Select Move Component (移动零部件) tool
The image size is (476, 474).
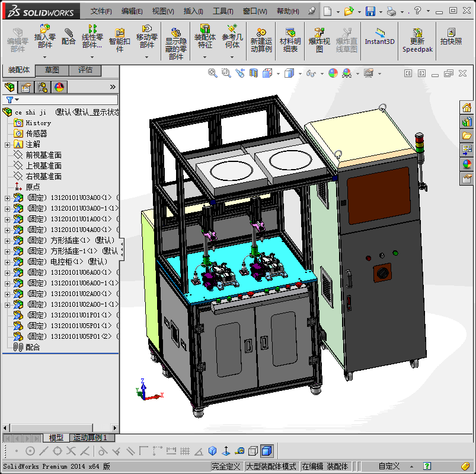pyautogui.click(x=146, y=36)
